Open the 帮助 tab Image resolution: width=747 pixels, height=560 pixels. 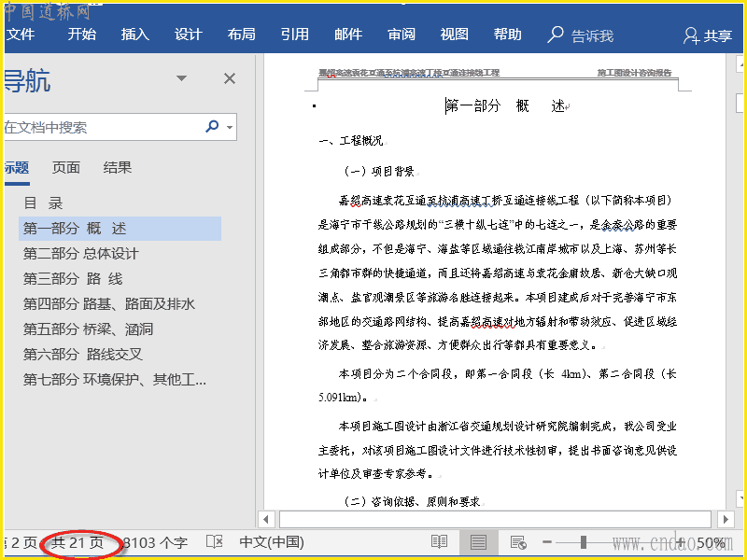coord(507,35)
